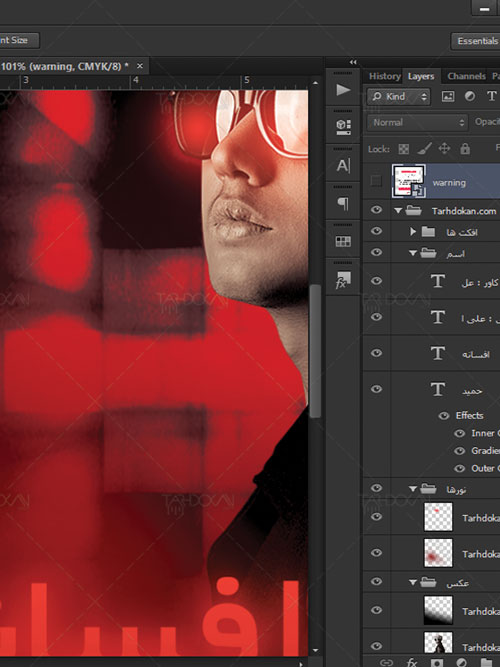Create new group folder icon at bottom
Screen dimensions: 500x667
pos(487,662)
